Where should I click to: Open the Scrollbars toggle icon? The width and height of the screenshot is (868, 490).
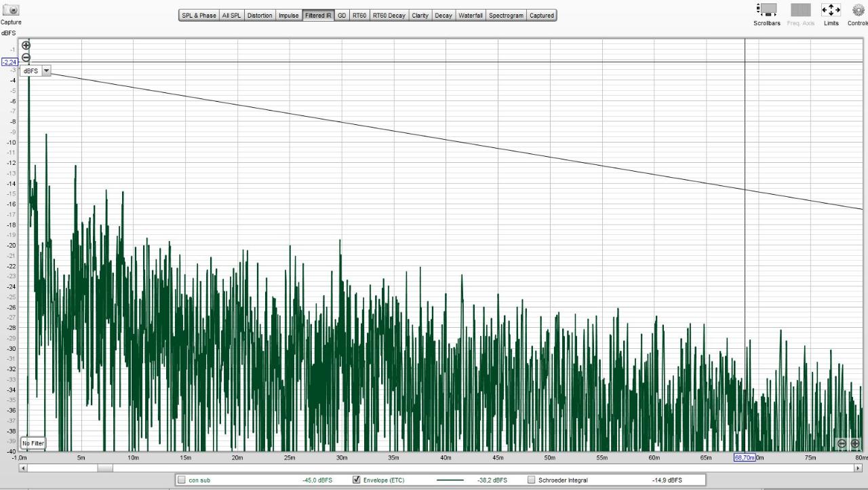(x=767, y=10)
